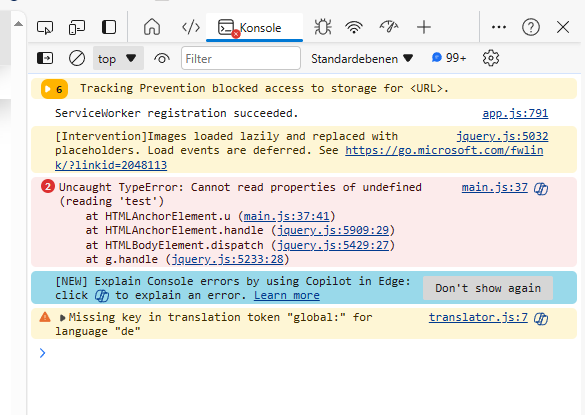Viewport: 585px width, 415px height.
Task: Open the DevTools Welcome home tab
Action: click(x=152, y=27)
